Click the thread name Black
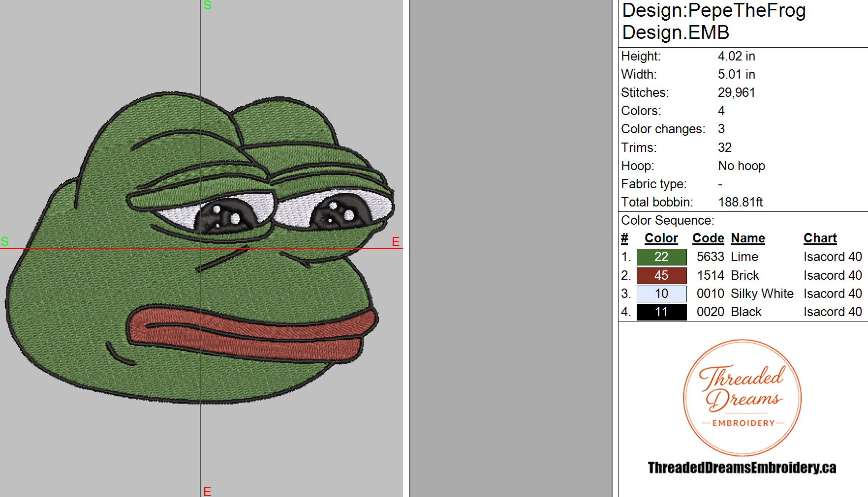 pyautogui.click(x=746, y=312)
